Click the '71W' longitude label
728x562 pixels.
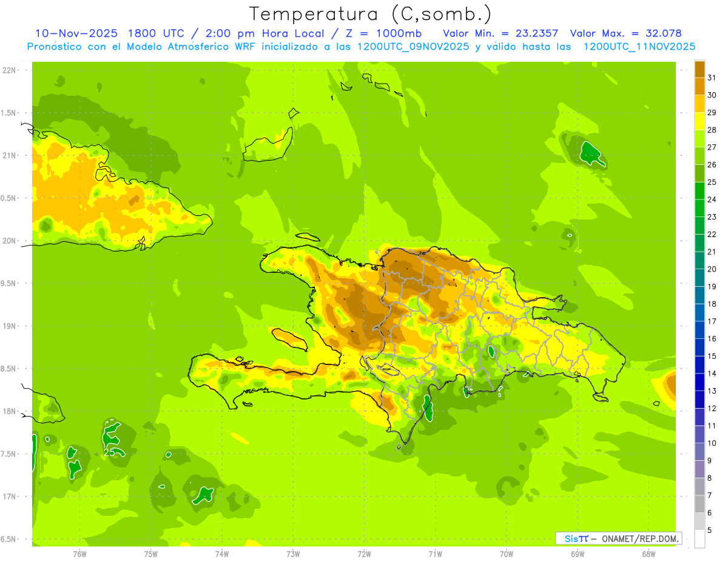[435, 554]
